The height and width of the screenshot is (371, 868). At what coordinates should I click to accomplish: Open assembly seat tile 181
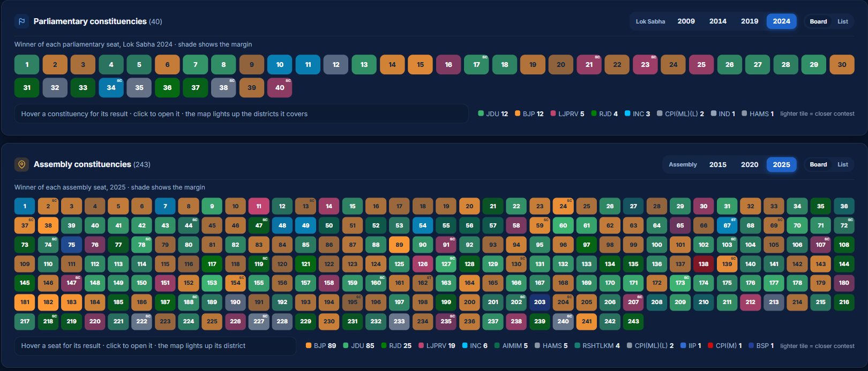25,302
